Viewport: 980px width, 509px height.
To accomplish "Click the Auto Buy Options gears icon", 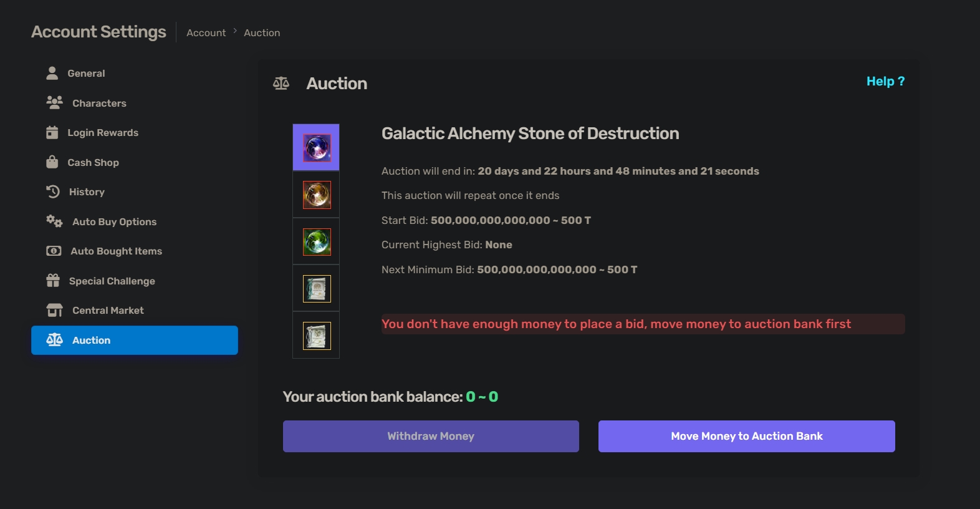I will pos(54,221).
